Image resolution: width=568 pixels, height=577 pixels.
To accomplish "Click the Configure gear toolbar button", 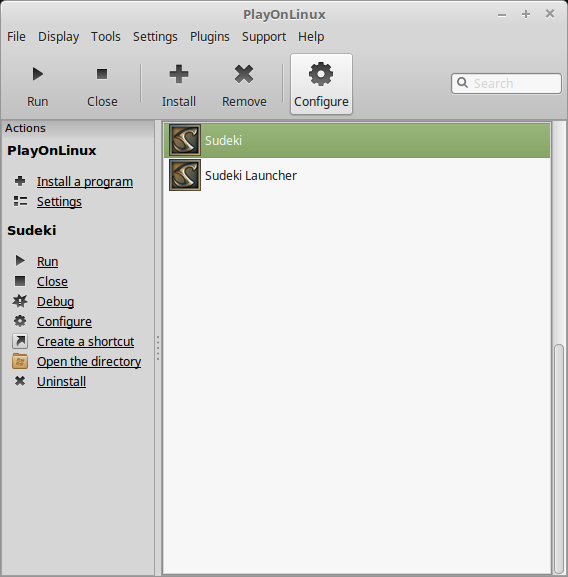I will tap(321, 84).
